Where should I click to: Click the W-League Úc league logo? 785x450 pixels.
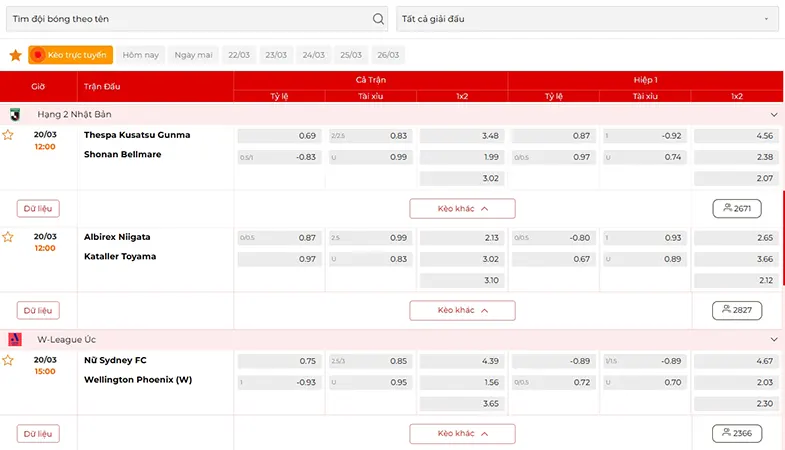[15, 339]
